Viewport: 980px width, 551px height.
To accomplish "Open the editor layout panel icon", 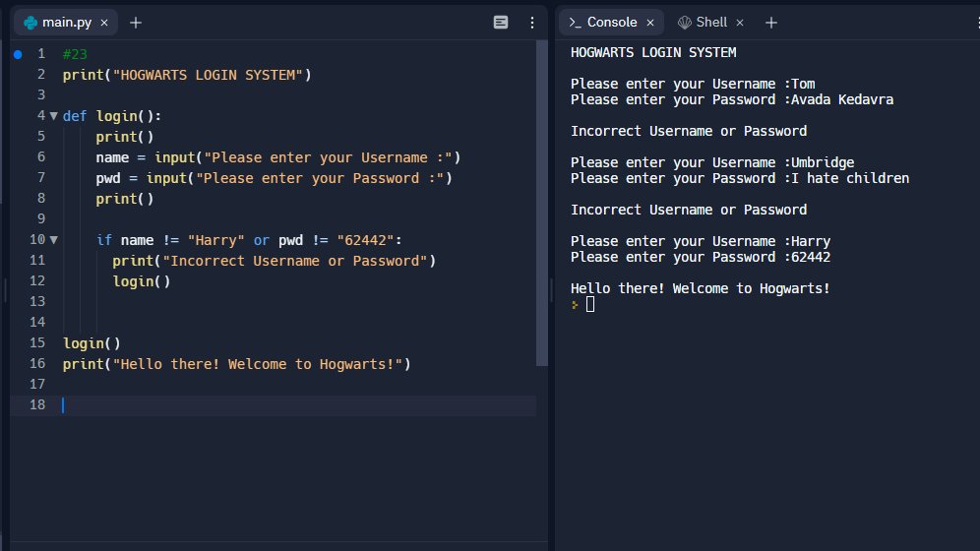I will pos(501,23).
